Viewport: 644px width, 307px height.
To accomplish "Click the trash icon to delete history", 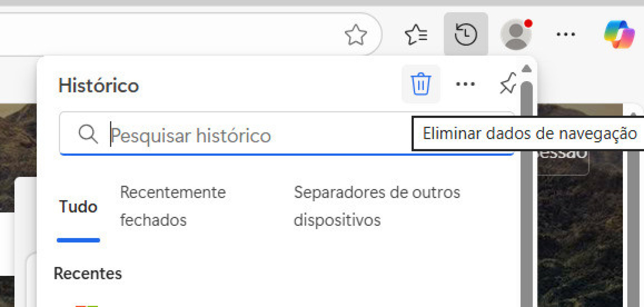I will tap(421, 84).
